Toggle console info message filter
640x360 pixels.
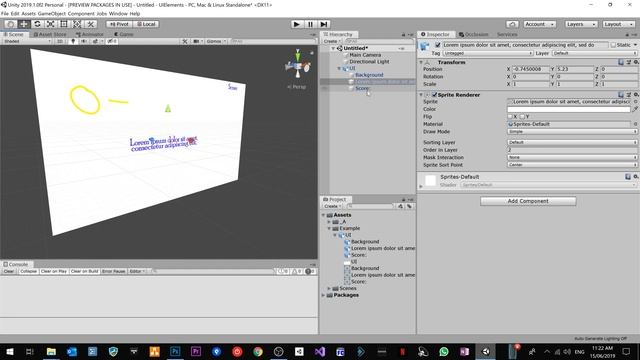(x=283, y=271)
